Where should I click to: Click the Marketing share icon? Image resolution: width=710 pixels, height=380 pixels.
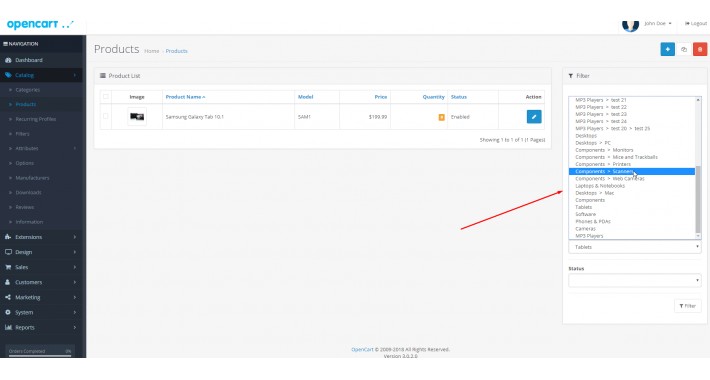[x=8, y=297]
